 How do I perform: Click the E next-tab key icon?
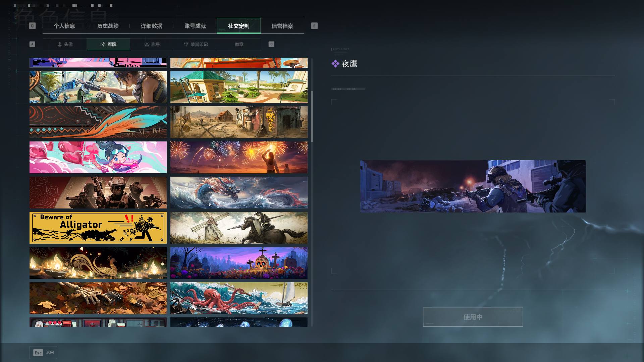314,26
